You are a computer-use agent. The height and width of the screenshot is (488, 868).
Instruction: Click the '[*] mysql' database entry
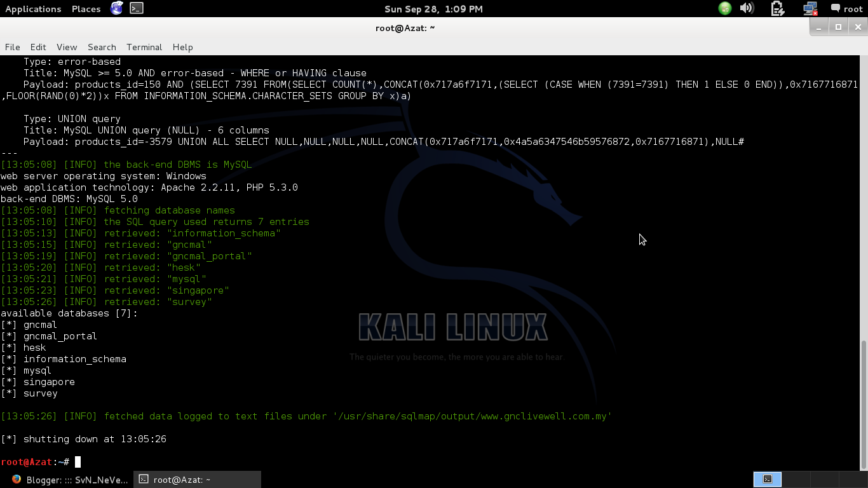[26, 370]
